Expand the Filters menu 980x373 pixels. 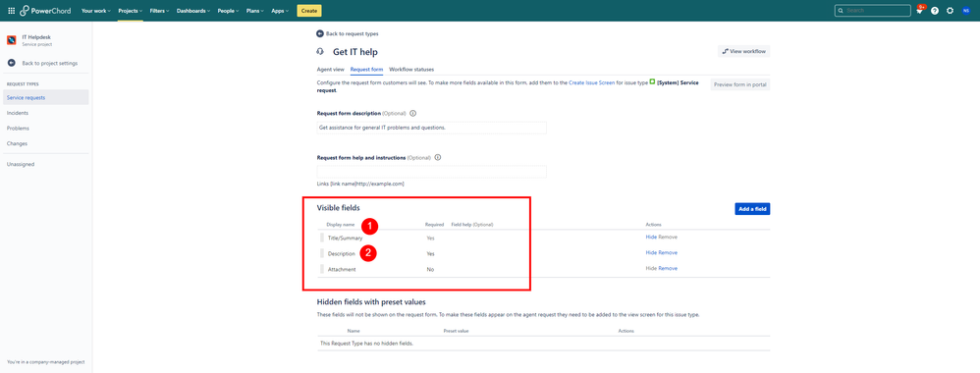[160, 11]
